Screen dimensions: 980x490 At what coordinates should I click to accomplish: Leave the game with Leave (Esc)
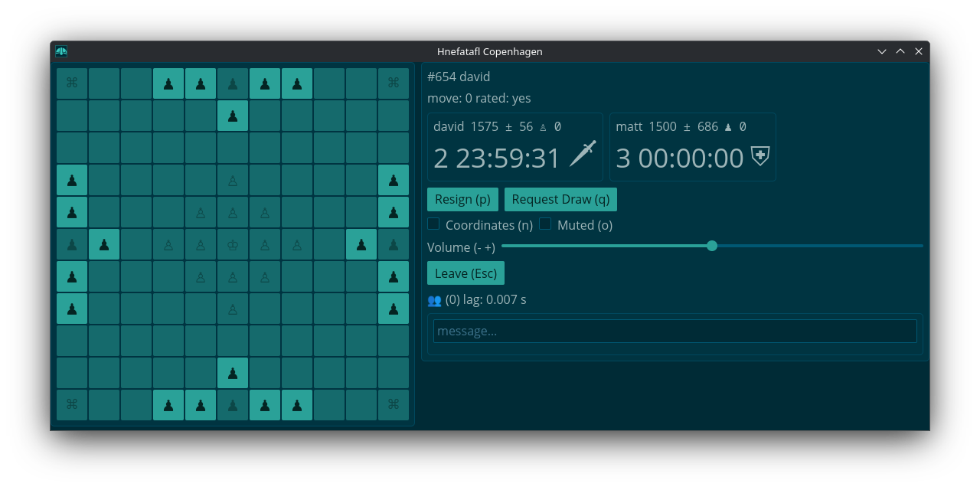point(465,273)
